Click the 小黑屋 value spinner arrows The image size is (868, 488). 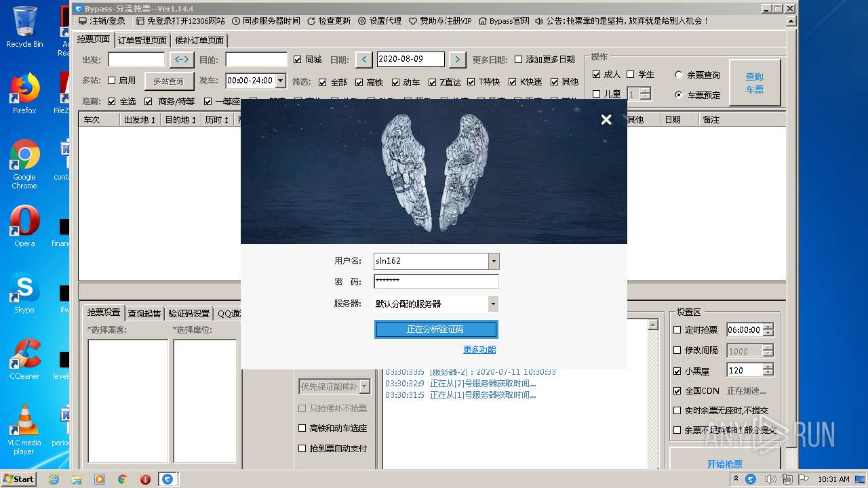click(768, 371)
